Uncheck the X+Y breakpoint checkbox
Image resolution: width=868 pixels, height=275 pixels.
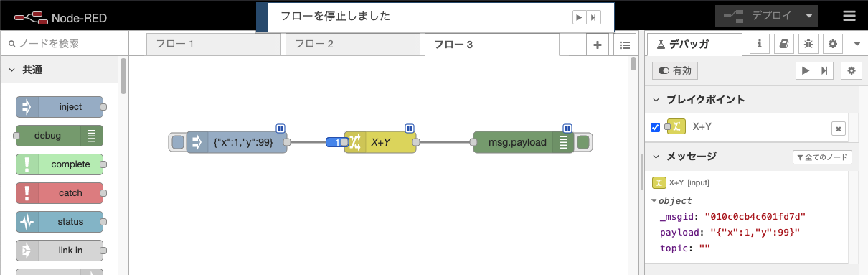pos(655,128)
